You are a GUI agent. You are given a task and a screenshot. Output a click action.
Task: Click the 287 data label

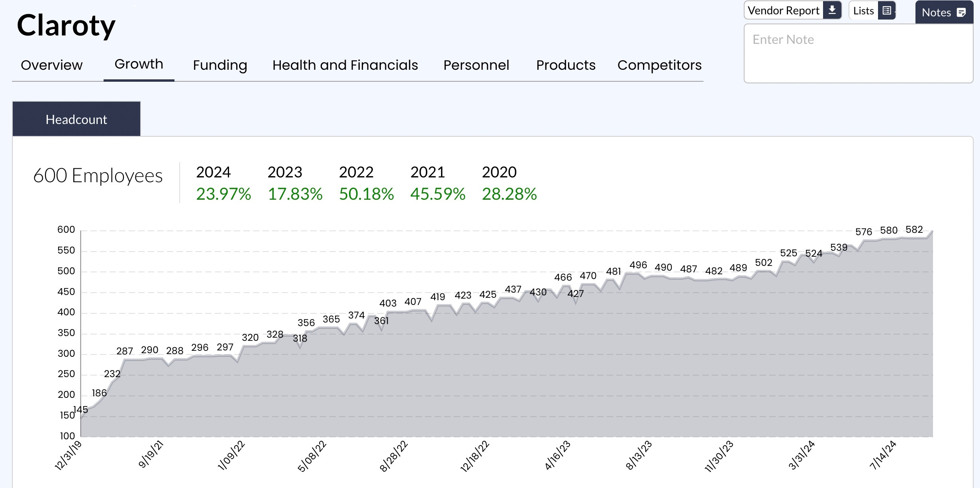[x=125, y=351]
